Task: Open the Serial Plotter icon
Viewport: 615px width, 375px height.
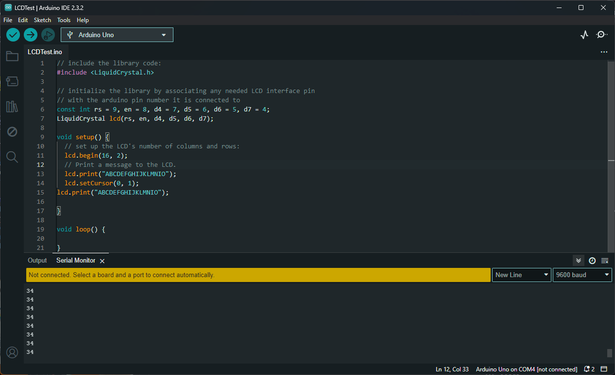Action: tap(584, 35)
